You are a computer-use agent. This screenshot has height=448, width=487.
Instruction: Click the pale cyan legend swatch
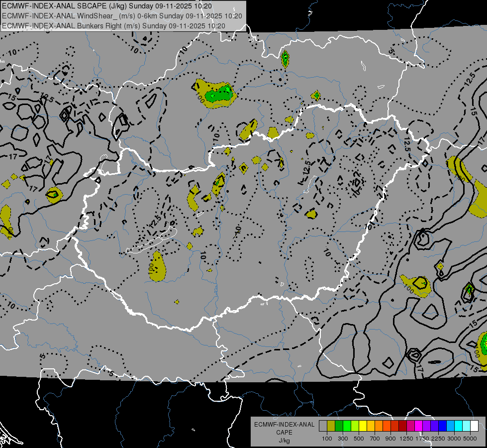pyautogui.click(x=467, y=426)
